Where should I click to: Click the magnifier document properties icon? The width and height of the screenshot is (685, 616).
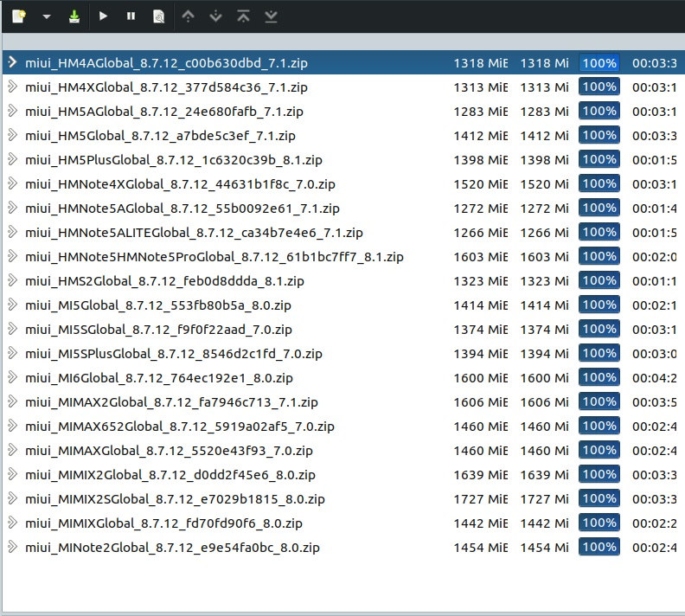158,16
